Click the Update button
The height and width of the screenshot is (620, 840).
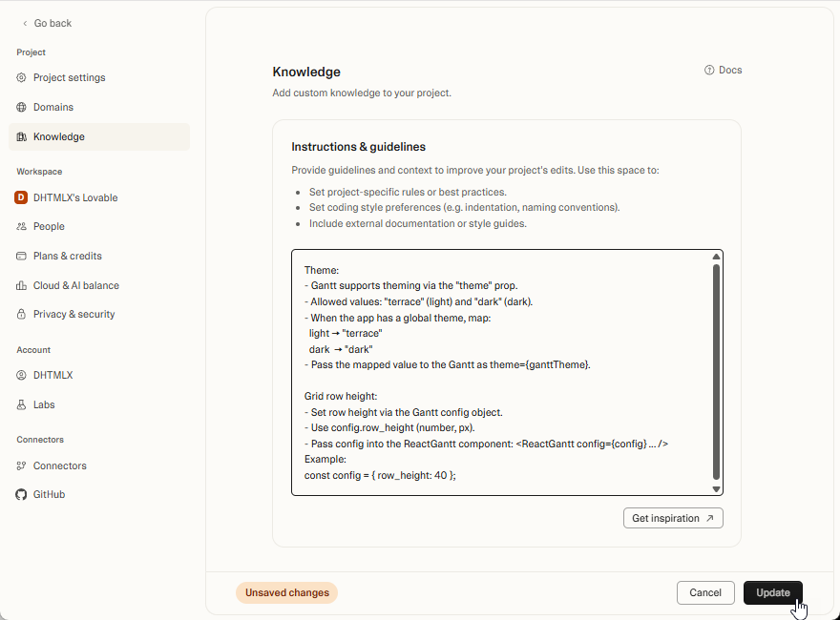coord(773,592)
